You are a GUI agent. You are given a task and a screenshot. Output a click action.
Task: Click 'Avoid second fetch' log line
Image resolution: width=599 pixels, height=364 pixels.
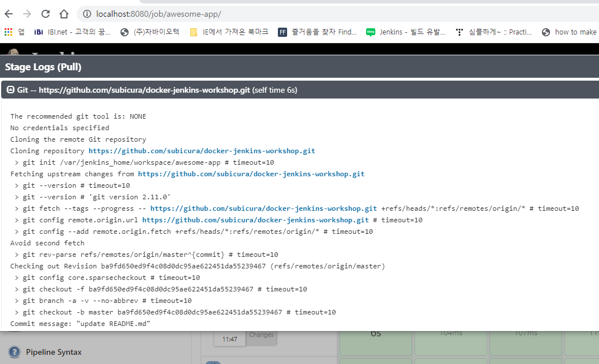pos(47,243)
